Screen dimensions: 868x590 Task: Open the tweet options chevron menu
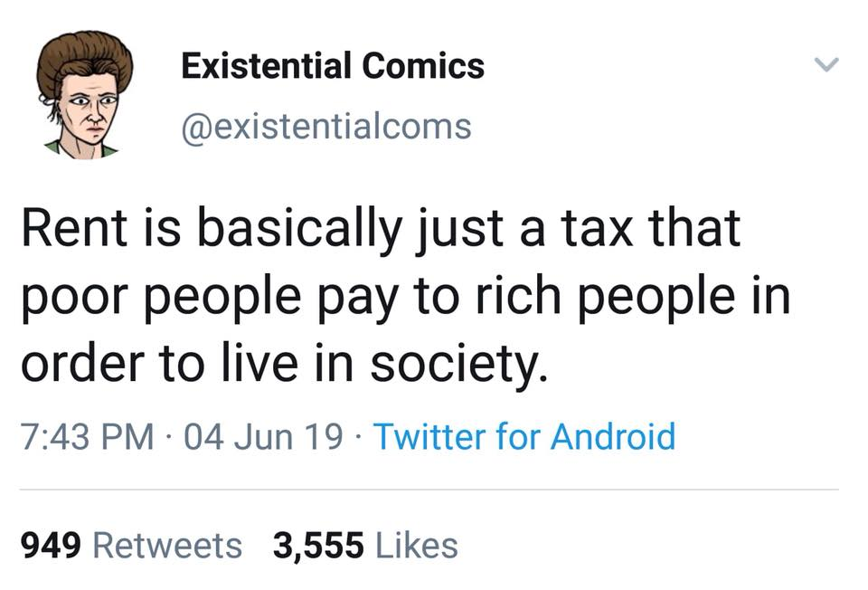click(x=826, y=65)
